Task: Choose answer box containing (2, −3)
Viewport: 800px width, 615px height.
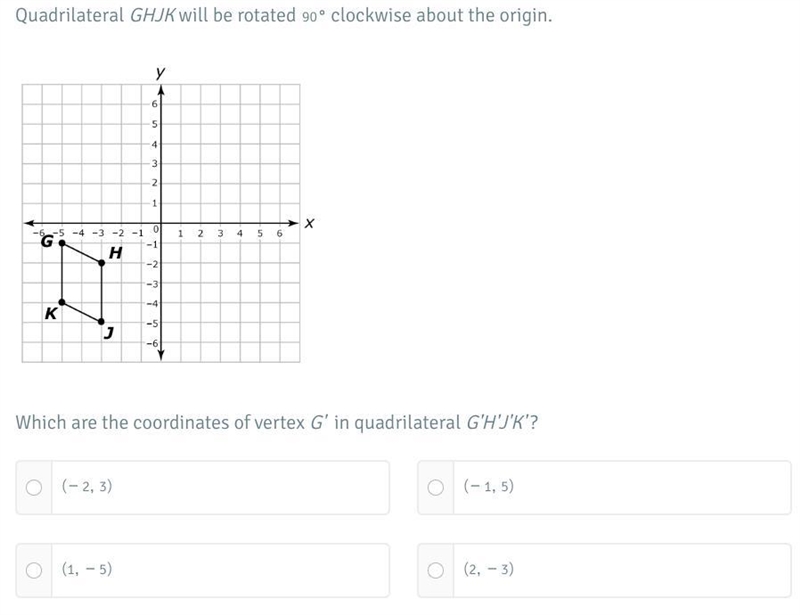Action: click(x=604, y=570)
